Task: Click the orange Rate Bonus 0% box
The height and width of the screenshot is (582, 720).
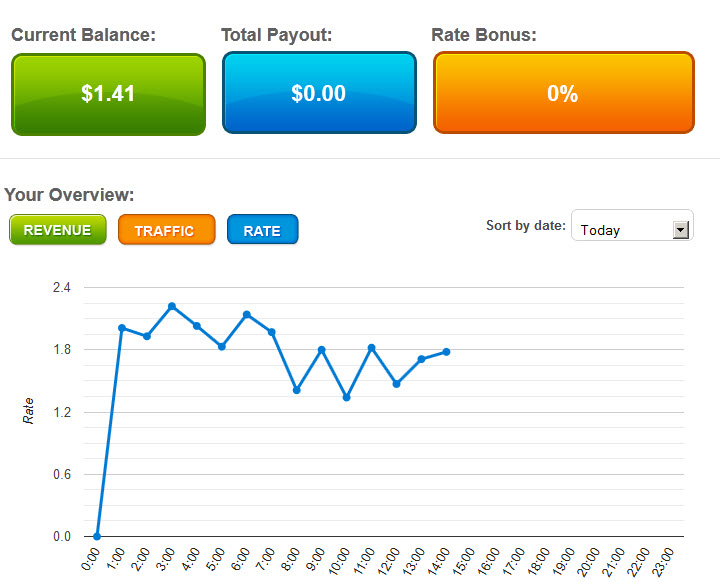Action: tap(563, 94)
